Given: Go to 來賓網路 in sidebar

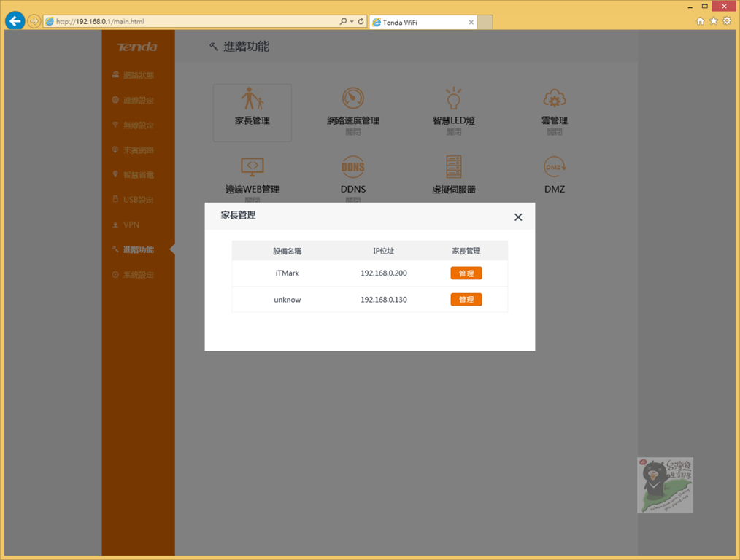Looking at the screenshot, I should click(x=133, y=150).
